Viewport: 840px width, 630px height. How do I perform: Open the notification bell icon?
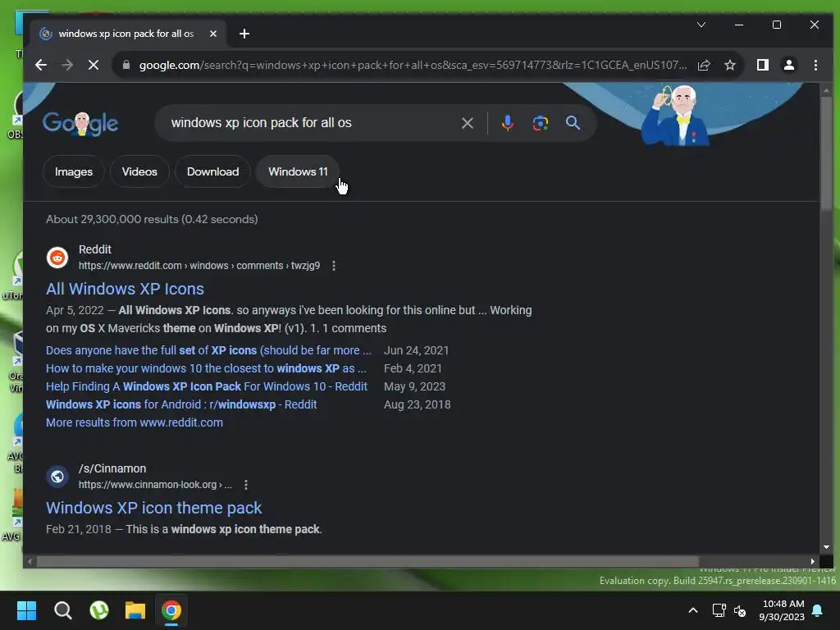(818, 610)
